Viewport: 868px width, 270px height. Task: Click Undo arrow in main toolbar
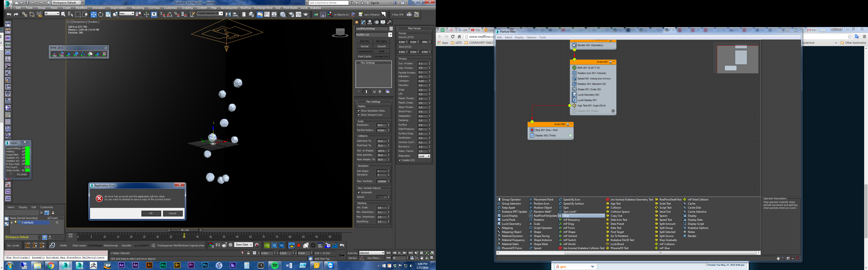pos(9,14)
